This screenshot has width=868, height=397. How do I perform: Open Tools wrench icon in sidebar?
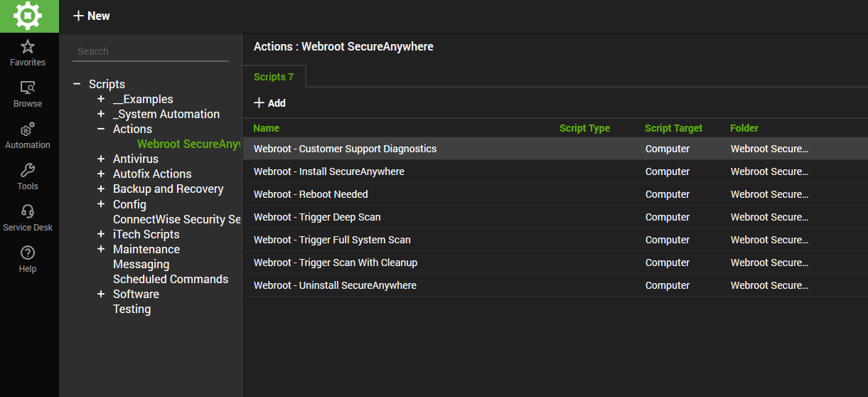point(28,171)
